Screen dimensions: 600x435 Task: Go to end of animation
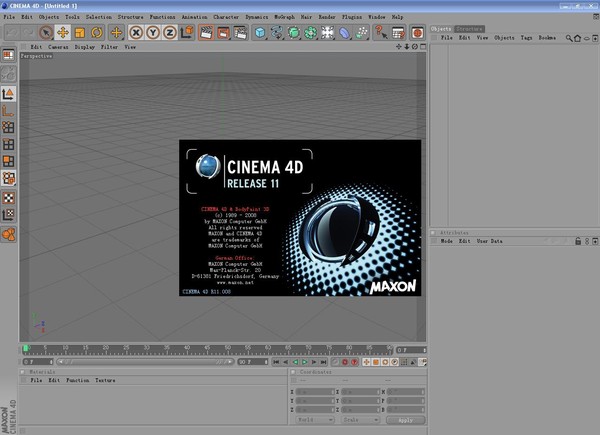[324, 362]
